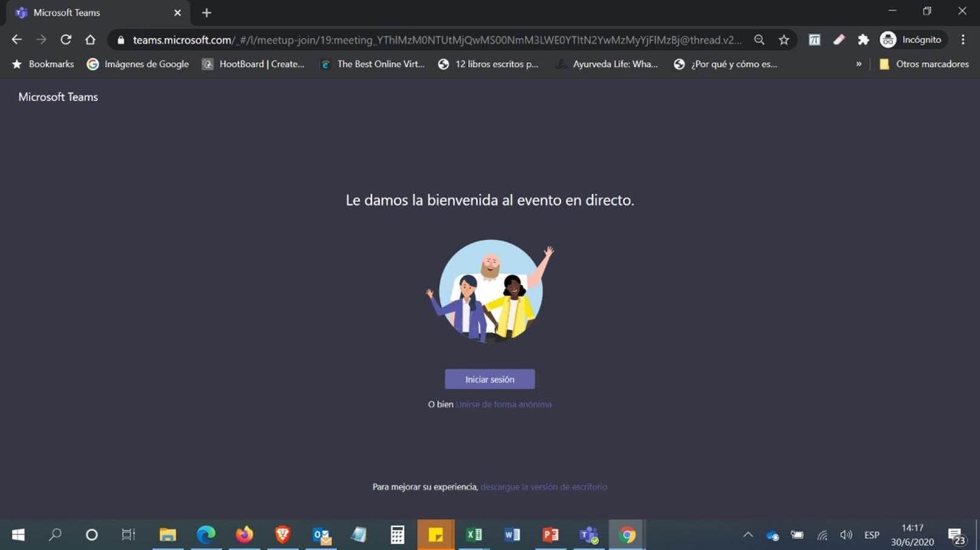The width and height of the screenshot is (980, 550).
Task: Select the Microsoft Teams browser tab
Action: pos(91,13)
